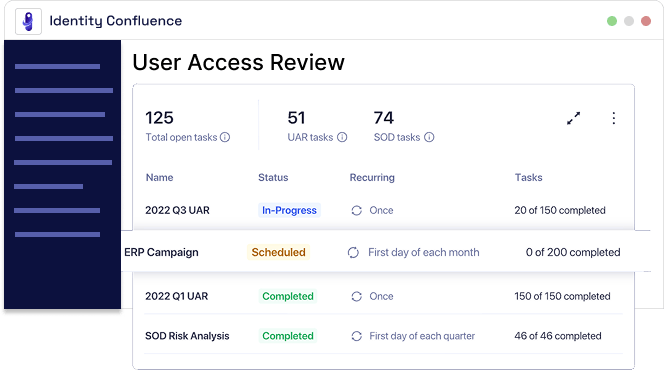Select the eighth, last sidebar menu item

(x=57, y=235)
